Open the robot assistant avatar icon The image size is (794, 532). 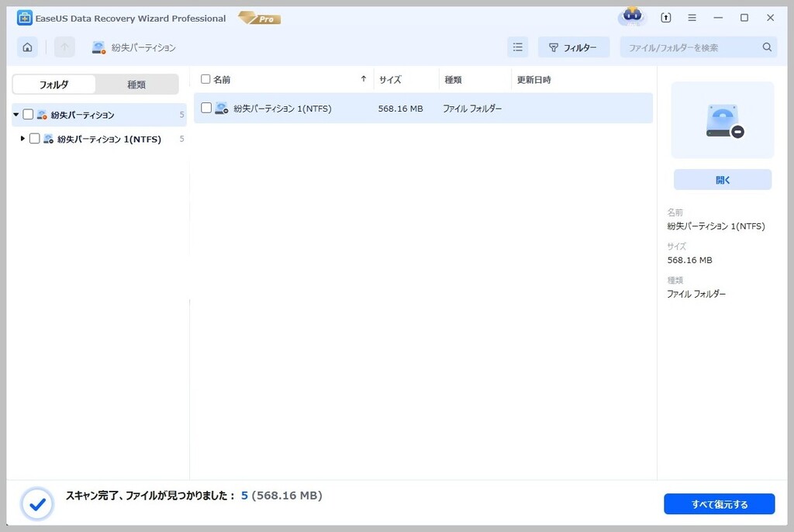(x=632, y=17)
